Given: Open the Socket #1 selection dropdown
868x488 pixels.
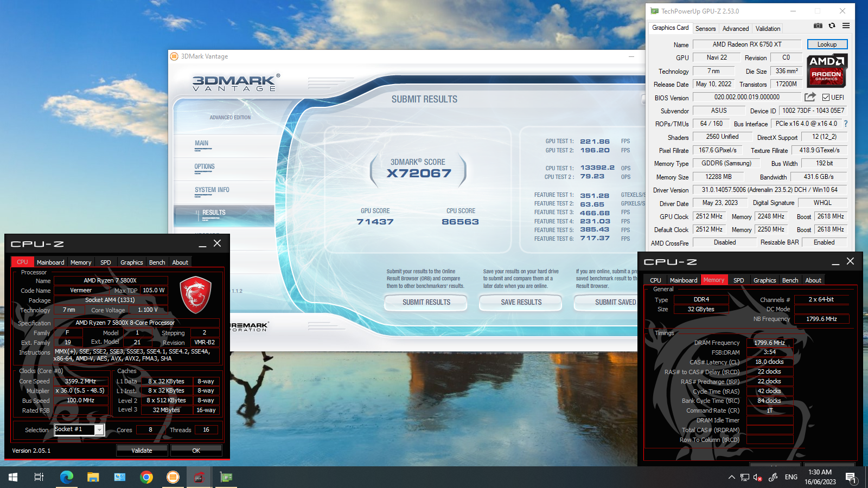Looking at the screenshot, I should pyautogui.click(x=99, y=430).
